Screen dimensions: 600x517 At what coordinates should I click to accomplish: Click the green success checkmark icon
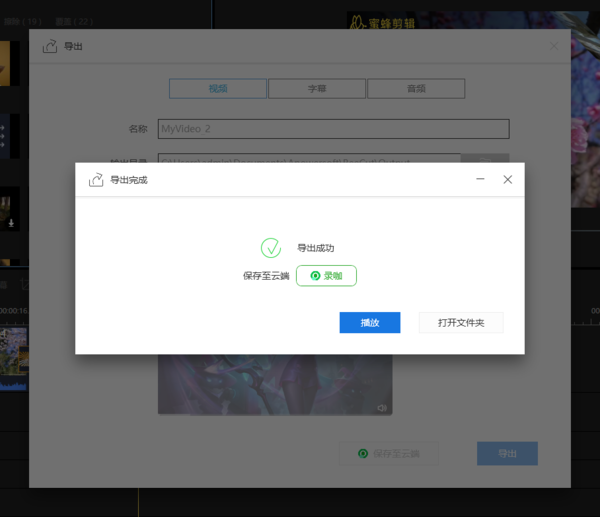click(271, 248)
